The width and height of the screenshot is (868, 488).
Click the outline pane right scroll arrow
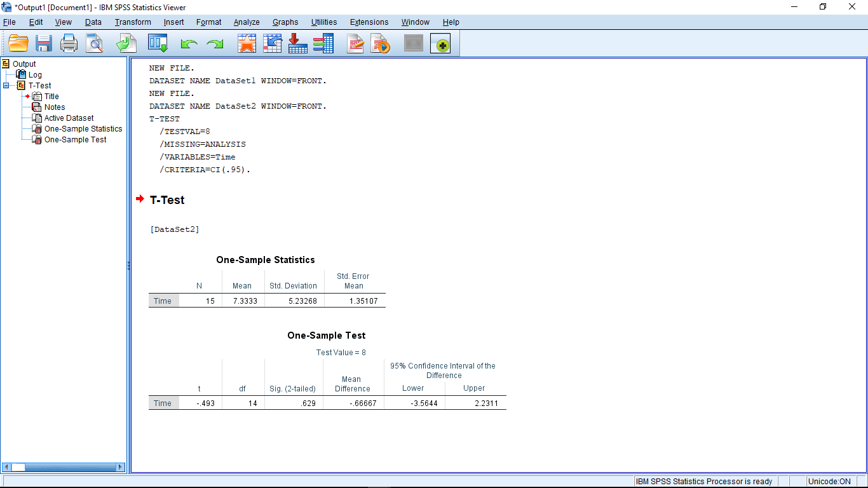click(121, 467)
